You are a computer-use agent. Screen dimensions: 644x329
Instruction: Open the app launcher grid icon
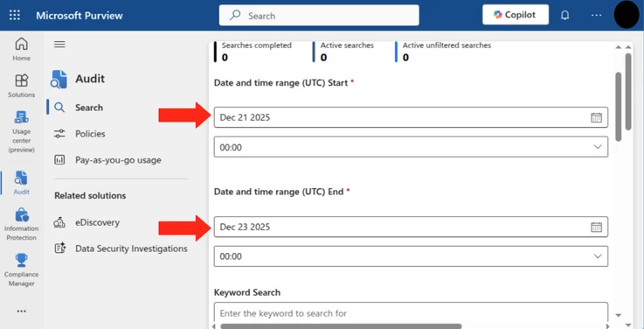pyautogui.click(x=15, y=16)
